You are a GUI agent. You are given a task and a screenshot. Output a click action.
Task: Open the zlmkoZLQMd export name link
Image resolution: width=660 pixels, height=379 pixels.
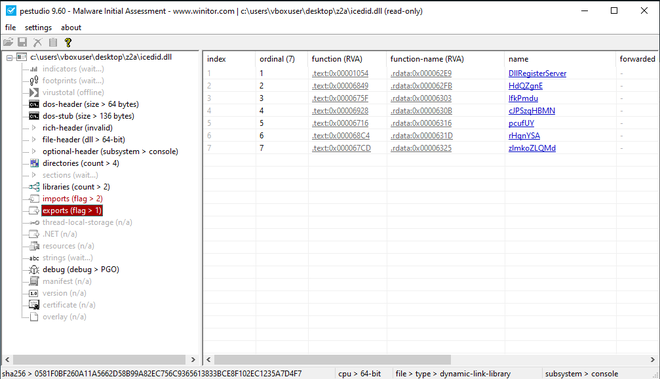532,148
